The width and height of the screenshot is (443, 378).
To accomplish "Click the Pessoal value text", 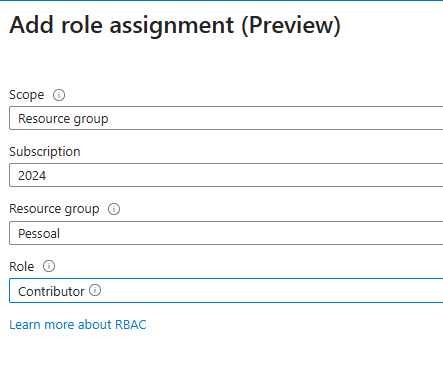I will (x=39, y=234).
